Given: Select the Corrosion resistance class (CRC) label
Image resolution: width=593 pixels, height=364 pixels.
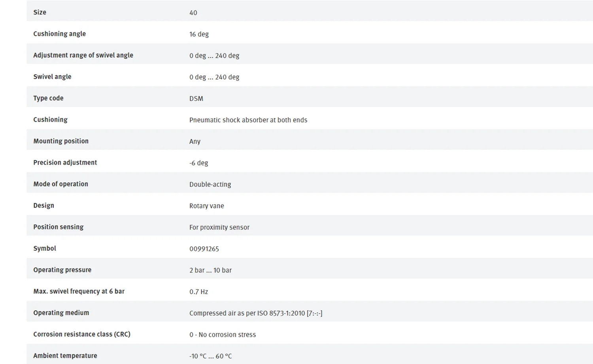Looking at the screenshot, I should tap(82, 334).
